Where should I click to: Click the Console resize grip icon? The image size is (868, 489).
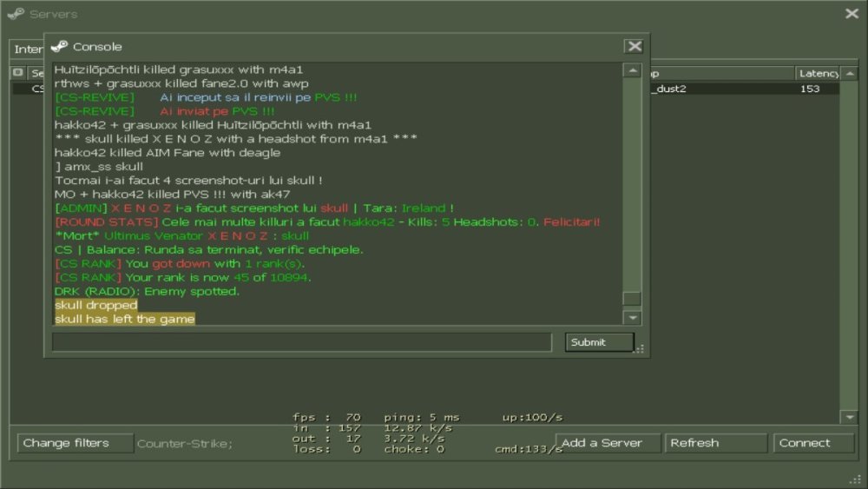[640, 349]
